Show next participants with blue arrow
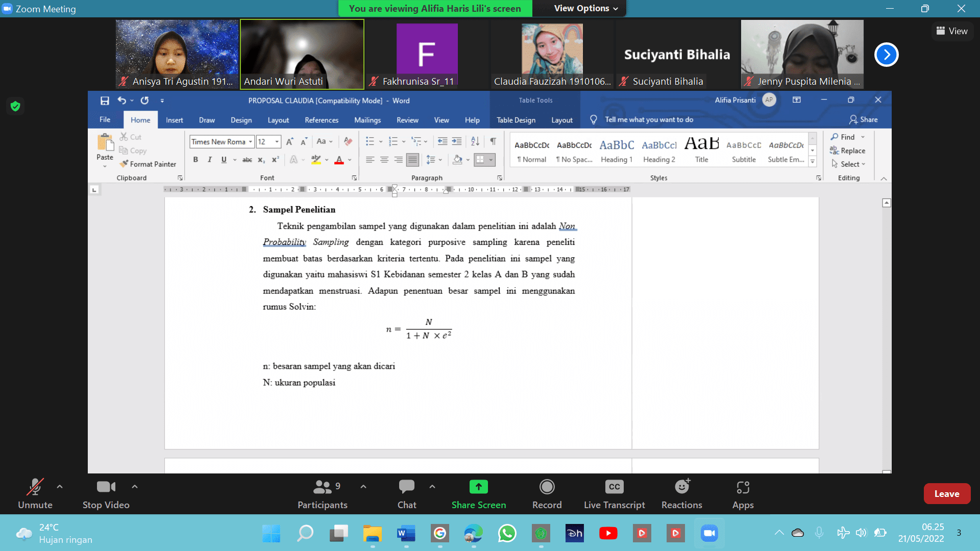Viewport: 980px width, 551px height. click(887, 55)
